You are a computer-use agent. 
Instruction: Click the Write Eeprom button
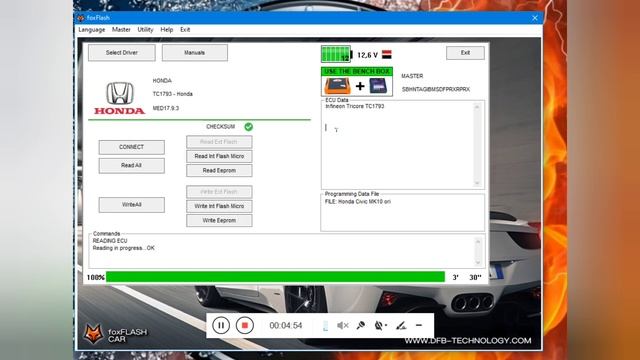click(x=219, y=220)
